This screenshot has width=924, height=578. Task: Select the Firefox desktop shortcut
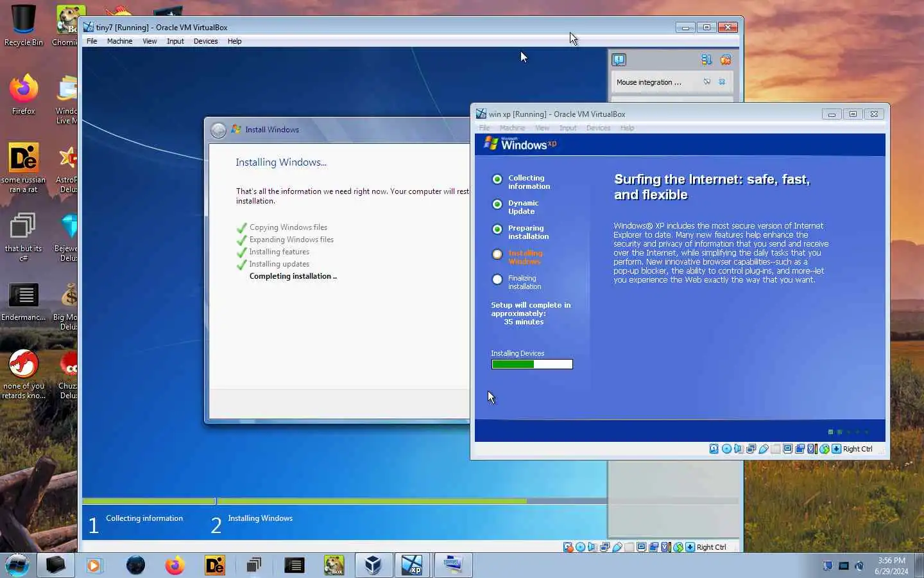23,94
